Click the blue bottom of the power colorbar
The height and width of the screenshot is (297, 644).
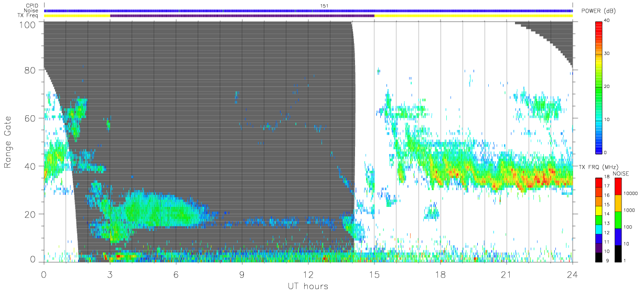(x=598, y=149)
